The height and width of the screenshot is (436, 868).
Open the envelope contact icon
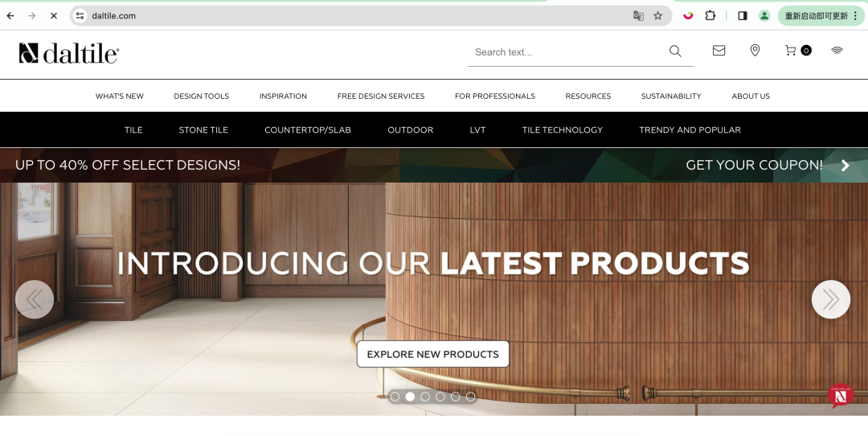[719, 51]
